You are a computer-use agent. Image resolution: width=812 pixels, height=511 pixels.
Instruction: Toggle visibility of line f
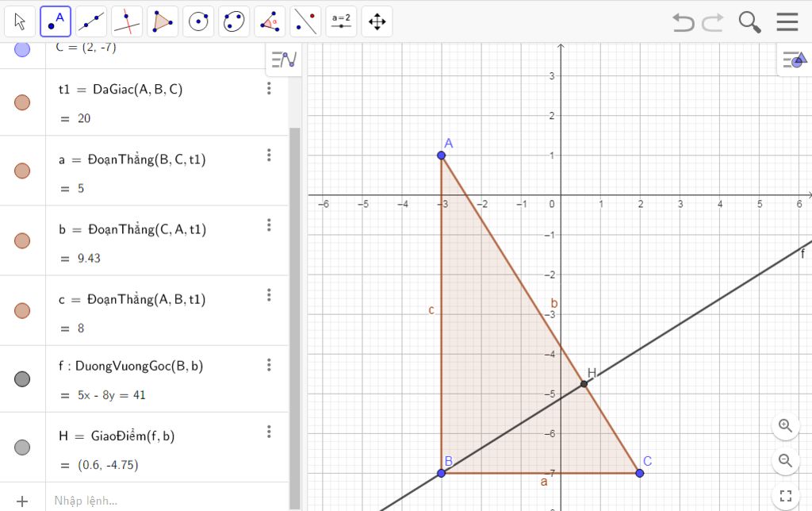(22, 379)
